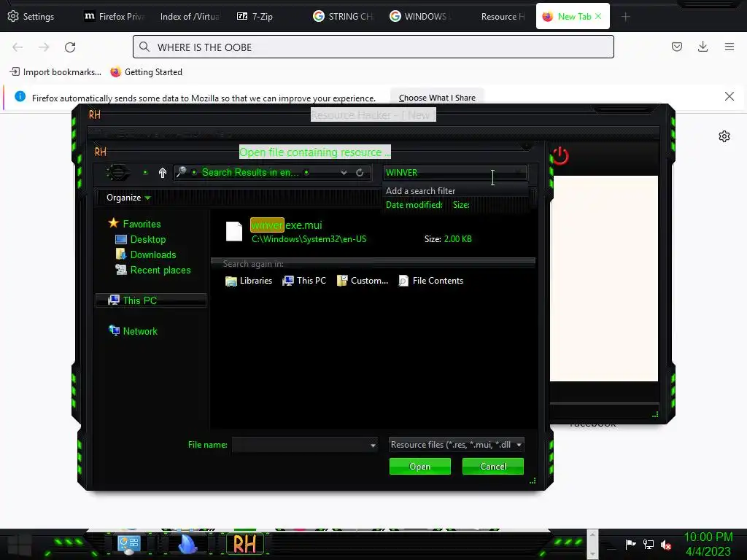Go forward in Firefox

point(44,47)
